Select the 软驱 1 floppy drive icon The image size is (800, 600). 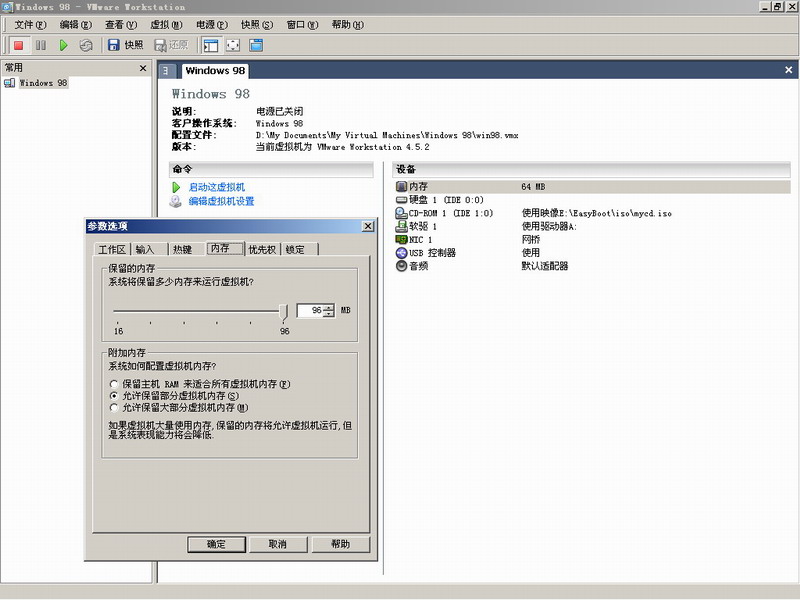click(x=402, y=226)
